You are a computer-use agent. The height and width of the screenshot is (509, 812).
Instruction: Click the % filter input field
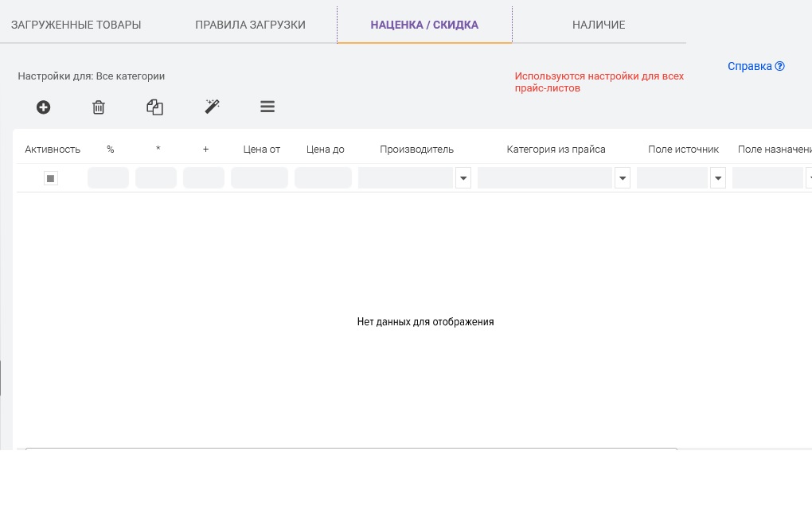(108, 178)
